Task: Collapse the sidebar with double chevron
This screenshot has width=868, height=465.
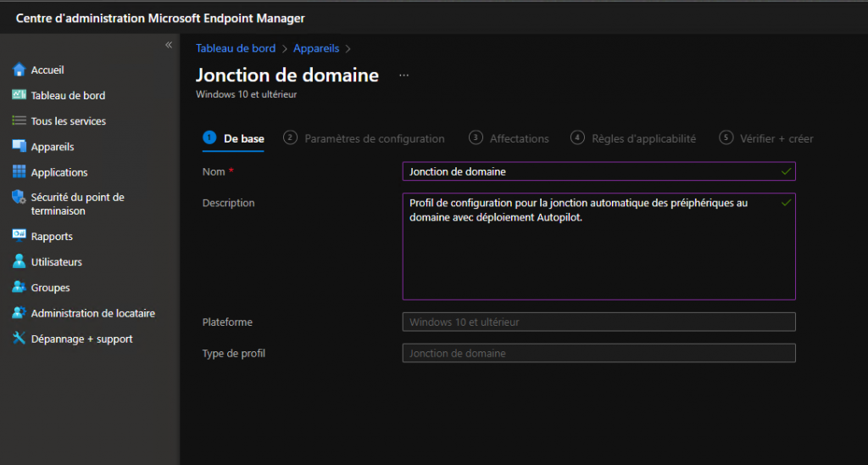Action: point(169,45)
